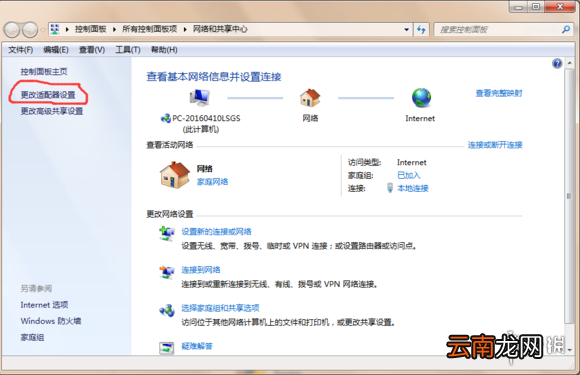The height and width of the screenshot is (375, 580).
Task: Click the magnifier search icon
Action: click(x=566, y=29)
